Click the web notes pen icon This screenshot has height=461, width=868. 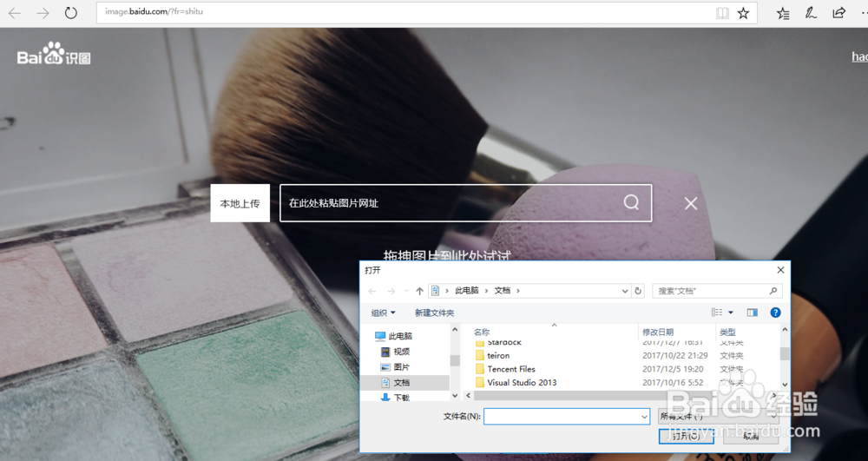pos(811,13)
